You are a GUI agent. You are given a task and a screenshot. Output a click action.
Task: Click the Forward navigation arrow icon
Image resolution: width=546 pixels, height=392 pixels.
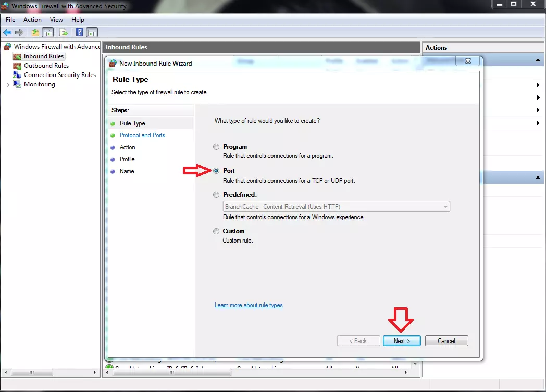coord(19,32)
